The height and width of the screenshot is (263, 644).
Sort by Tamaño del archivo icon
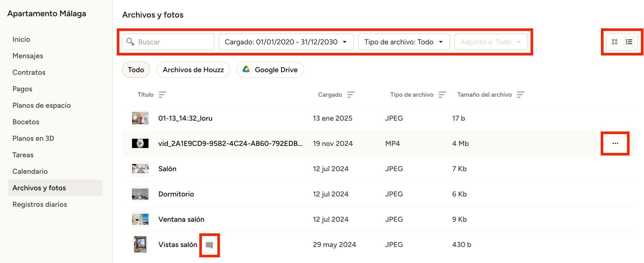pos(521,95)
